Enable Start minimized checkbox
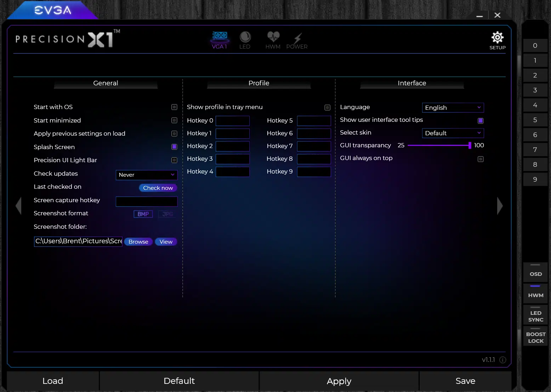The image size is (551, 392). click(x=174, y=120)
